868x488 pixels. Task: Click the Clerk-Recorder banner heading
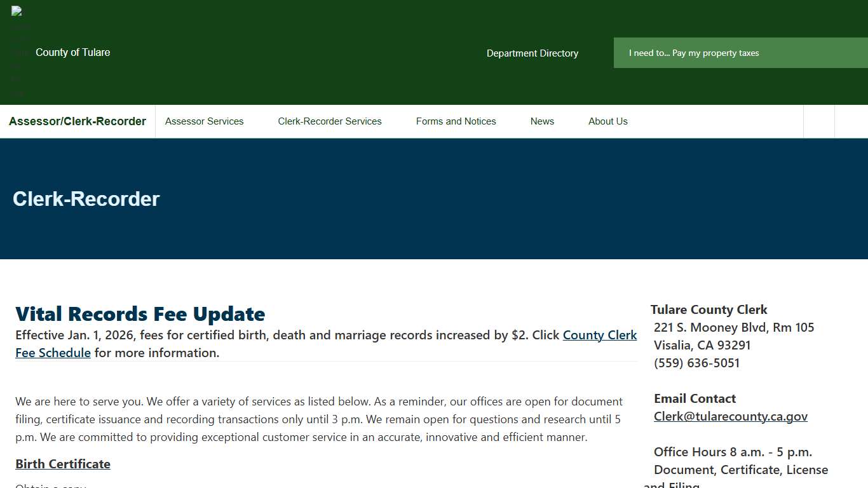pyautogui.click(x=86, y=199)
